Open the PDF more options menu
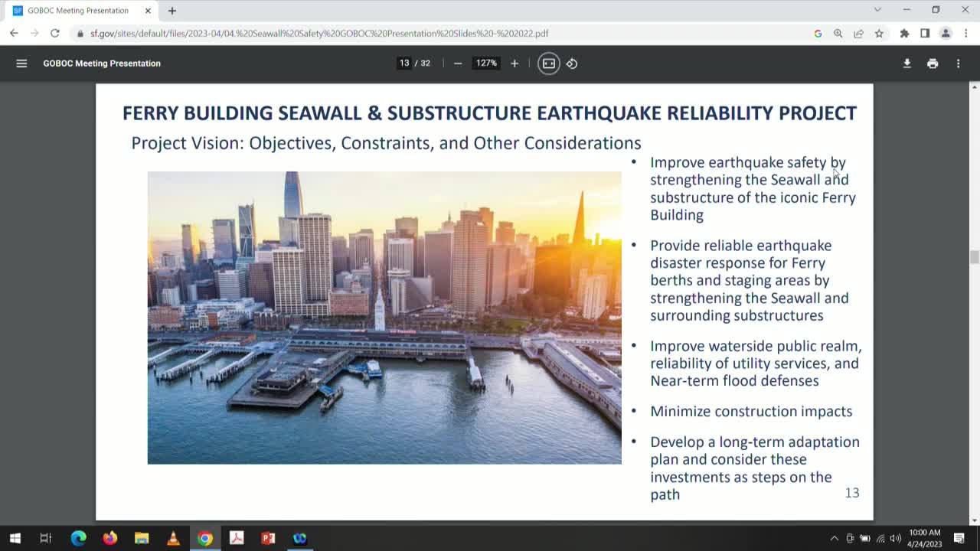Screen dimensions: 980x551 [x=958, y=64]
